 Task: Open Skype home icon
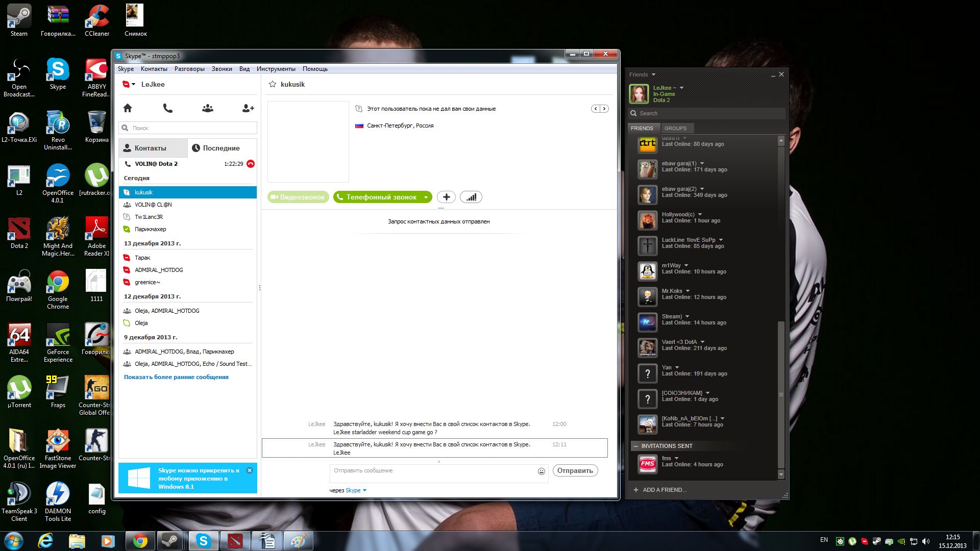[x=128, y=108]
